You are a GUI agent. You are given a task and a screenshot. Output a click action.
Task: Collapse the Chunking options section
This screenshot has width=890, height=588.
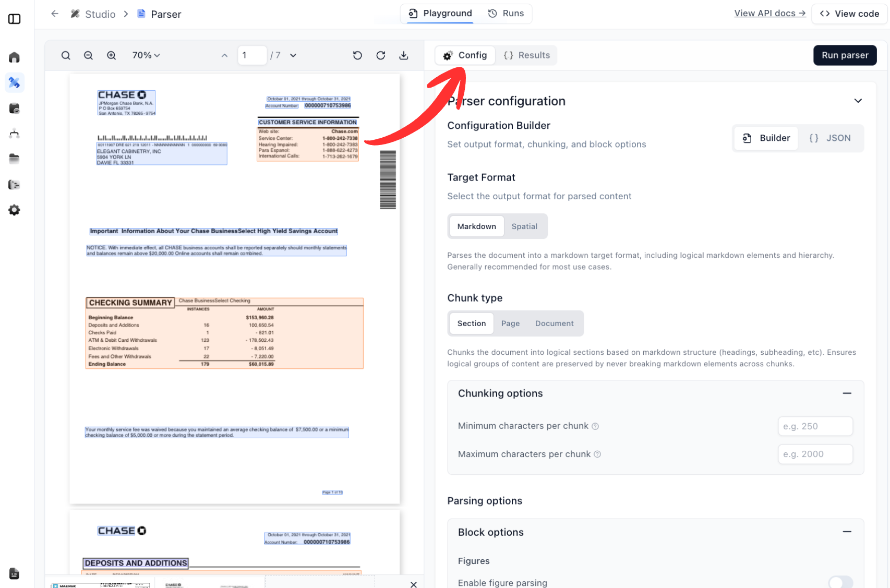click(x=847, y=393)
